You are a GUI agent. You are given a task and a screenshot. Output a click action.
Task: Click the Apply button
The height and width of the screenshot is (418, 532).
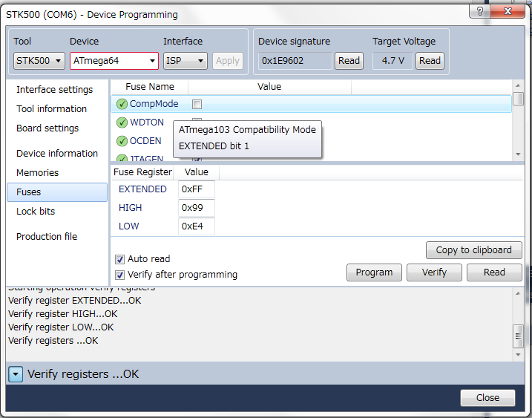pyautogui.click(x=228, y=61)
